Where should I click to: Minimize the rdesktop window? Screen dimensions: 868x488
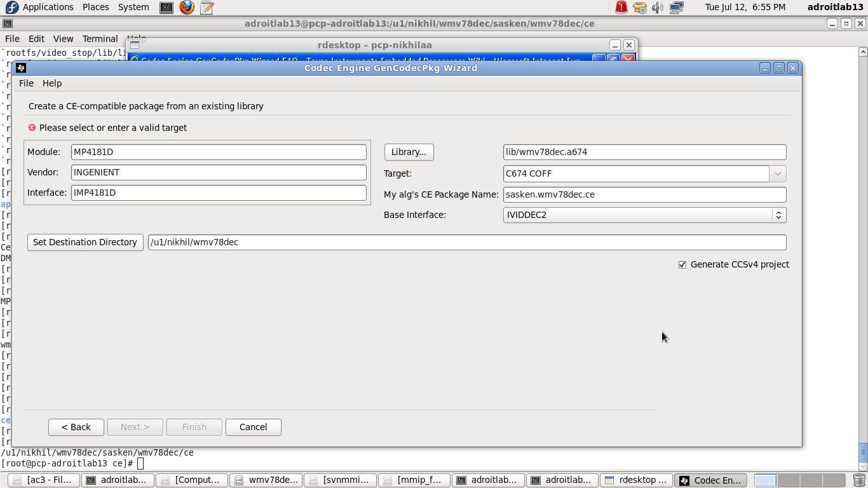coord(614,45)
